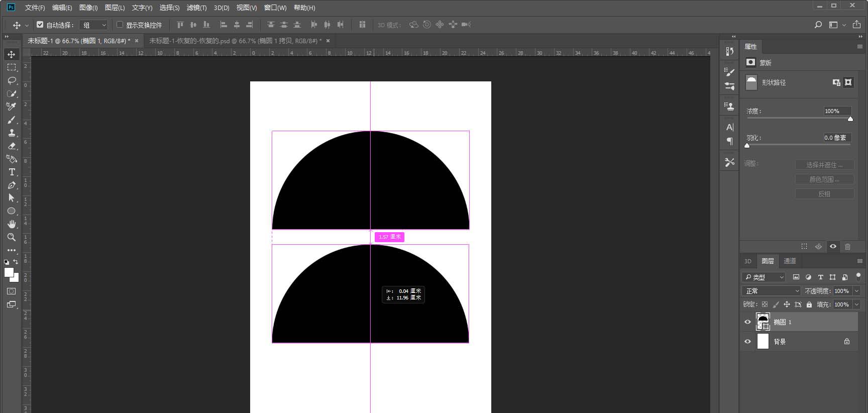Viewport: 868px width, 413px height.
Task: Click the share icon in options bar
Action: click(856, 25)
